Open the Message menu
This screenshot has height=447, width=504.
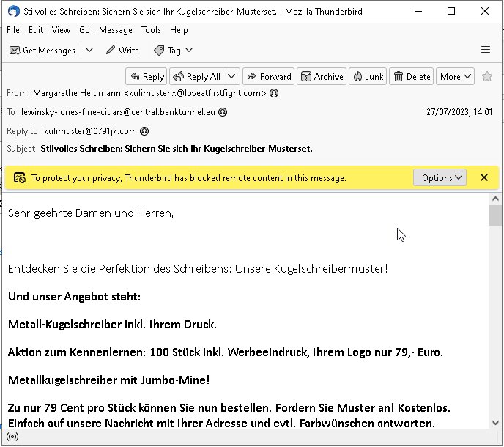pos(116,30)
